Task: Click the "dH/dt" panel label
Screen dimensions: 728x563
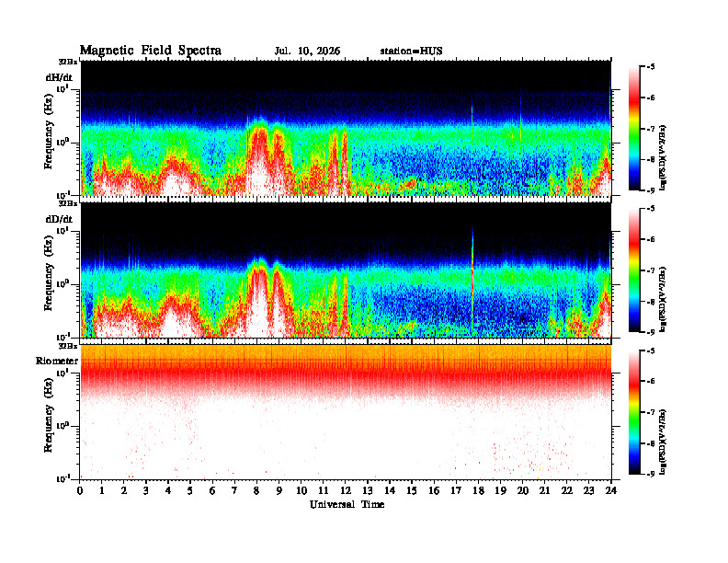Action: pyautogui.click(x=59, y=77)
